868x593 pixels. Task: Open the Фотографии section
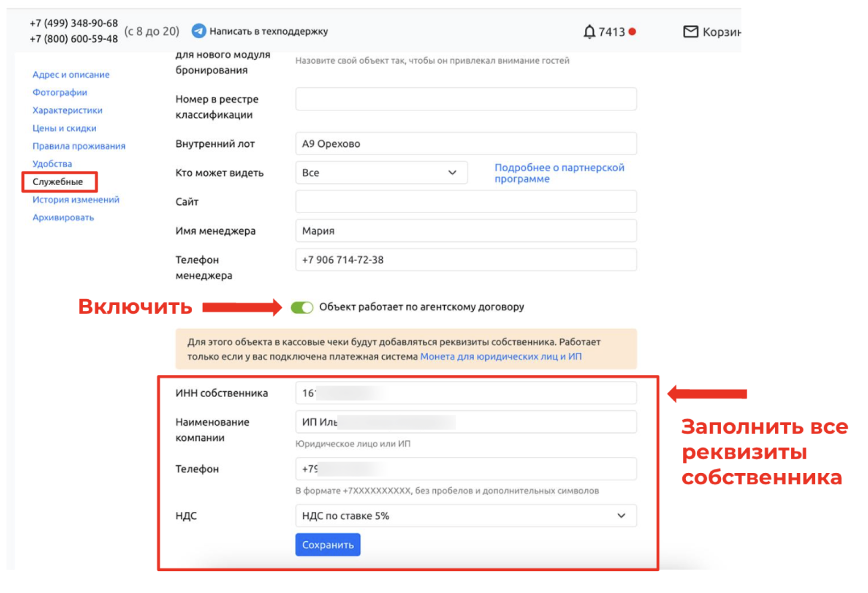(60, 93)
